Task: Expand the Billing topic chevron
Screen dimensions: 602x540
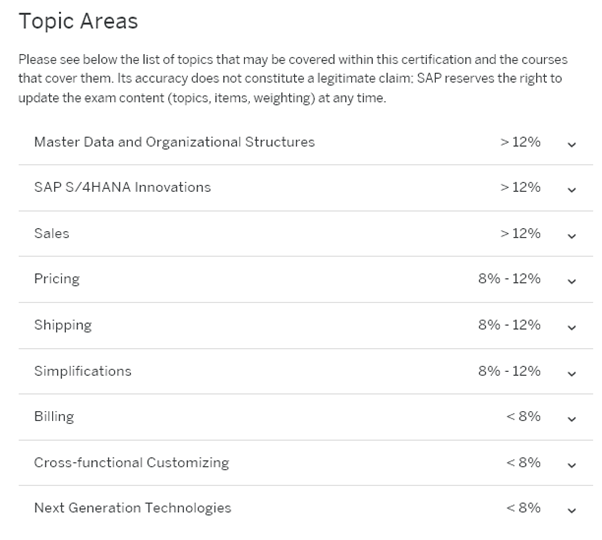Action: [x=572, y=419]
